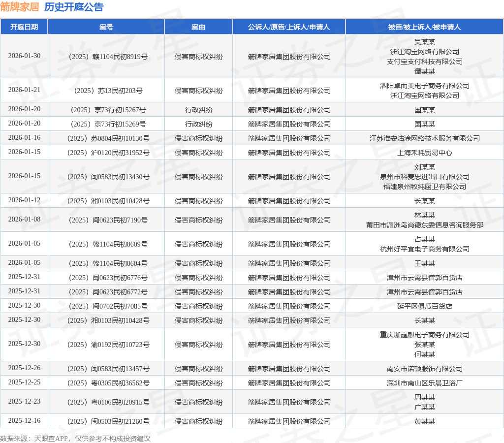Click defendant 泗阳卓而美电子商务有限公司
Viewport: 504px width, 443px height.
(425, 86)
